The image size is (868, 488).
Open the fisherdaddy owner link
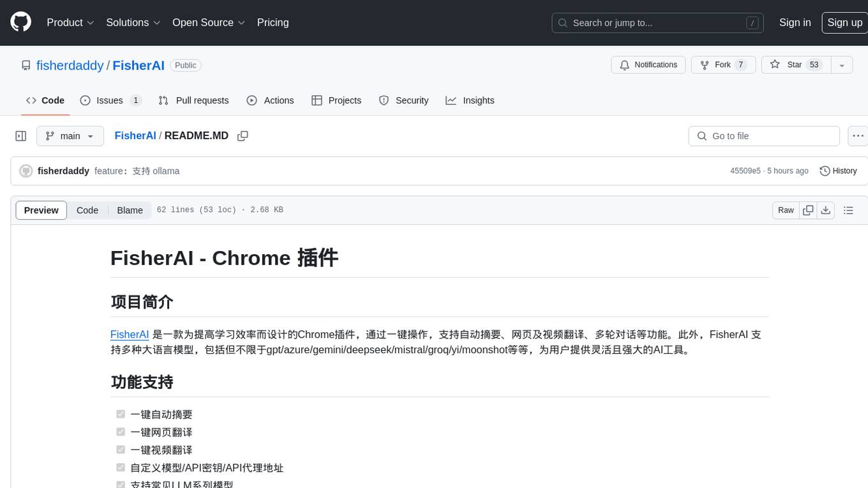[70, 65]
